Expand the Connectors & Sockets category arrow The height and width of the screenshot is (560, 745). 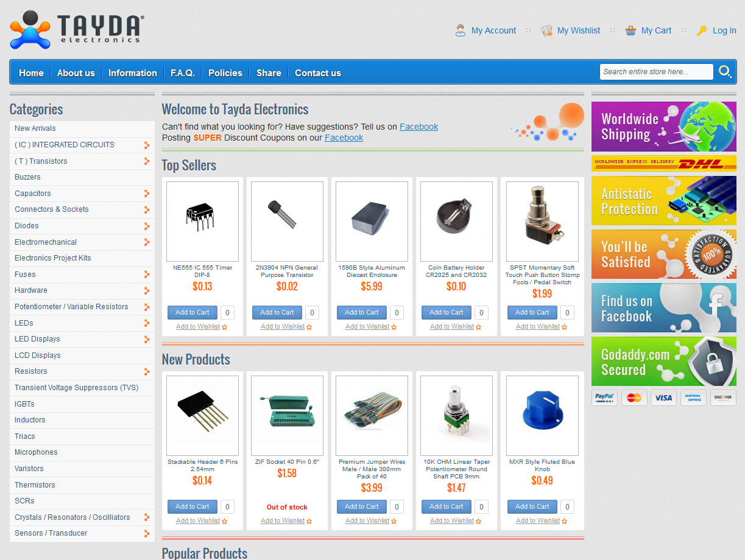click(x=147, y=210)
